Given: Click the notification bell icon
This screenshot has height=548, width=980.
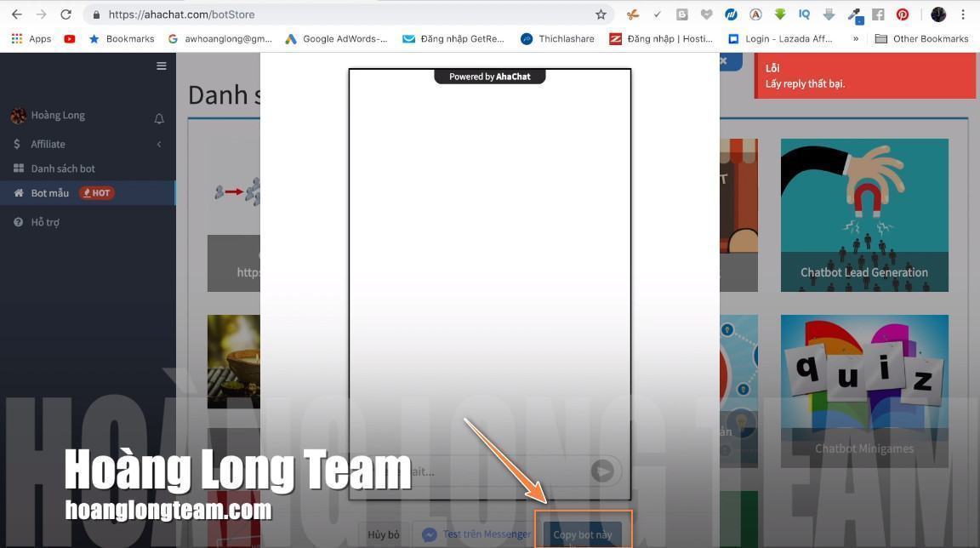Looking at the screenshot, I should point(159,119).
